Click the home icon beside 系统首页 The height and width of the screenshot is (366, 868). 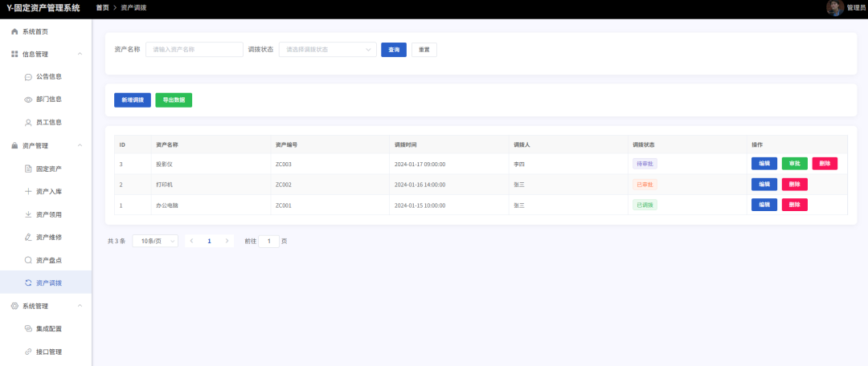pos(14,31)
